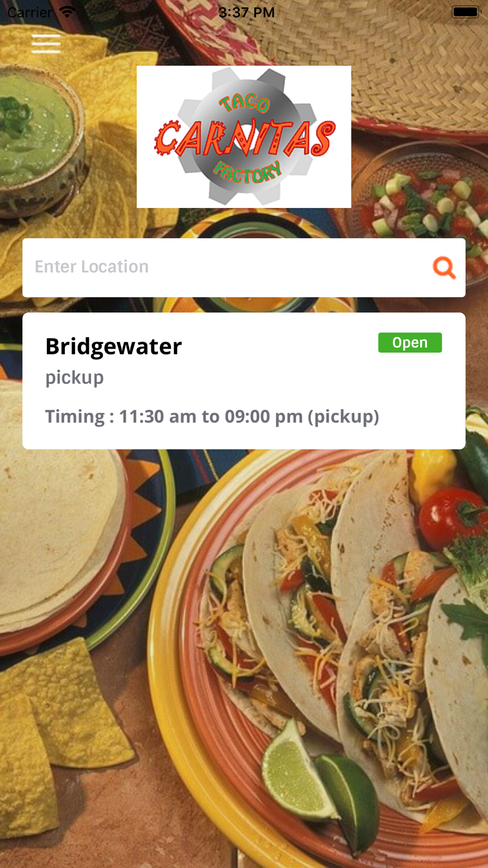Tap the Carrier label in status bar
Screen dimensions: 488x868
[30, 12]
